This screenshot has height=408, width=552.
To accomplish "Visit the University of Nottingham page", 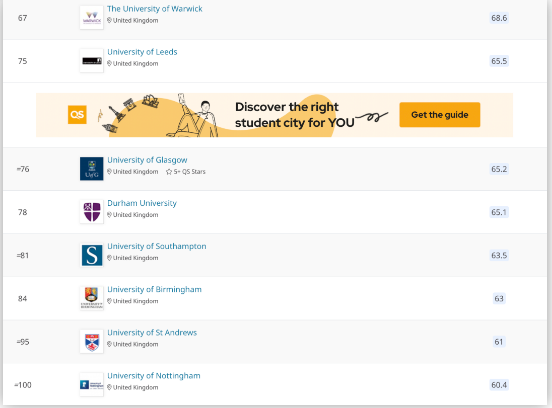I will point(153,376).
